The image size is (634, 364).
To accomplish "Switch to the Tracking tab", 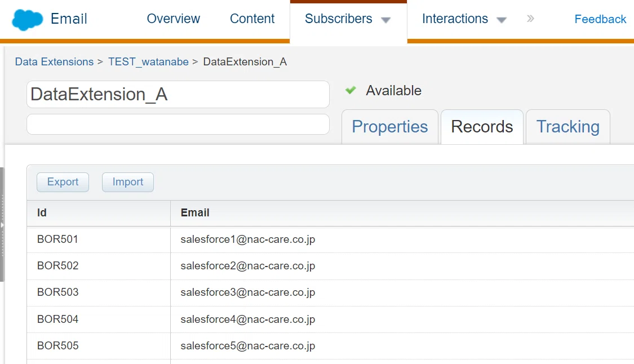I will pyautogui.click(x=568, y=127).
